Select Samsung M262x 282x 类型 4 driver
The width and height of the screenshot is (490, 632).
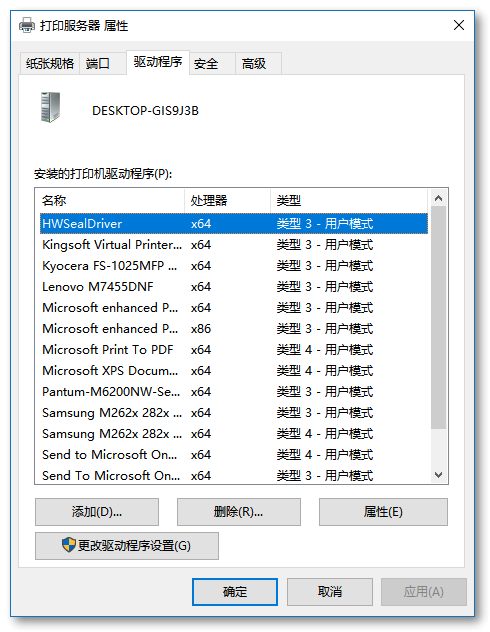[234, 433]
